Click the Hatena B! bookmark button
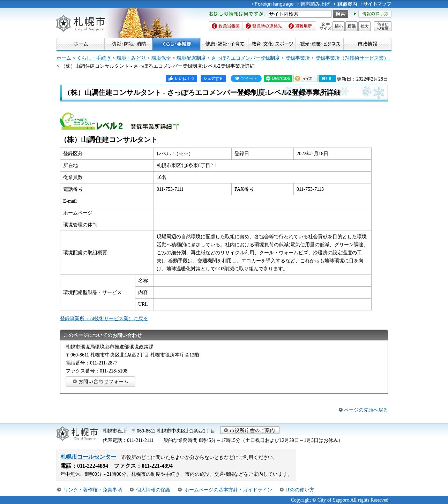This screenshot has height=504, width=448. click(327, 78)
